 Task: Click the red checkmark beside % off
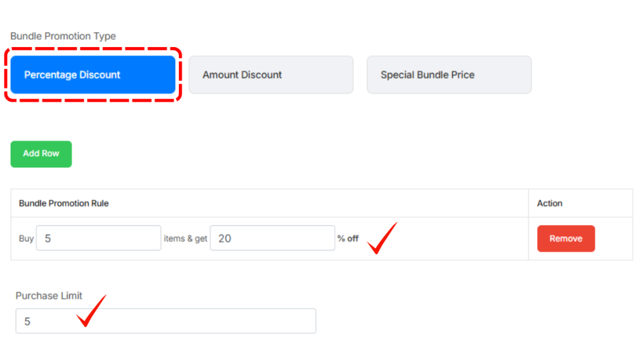pyautogui.click(x=381, y=239)
